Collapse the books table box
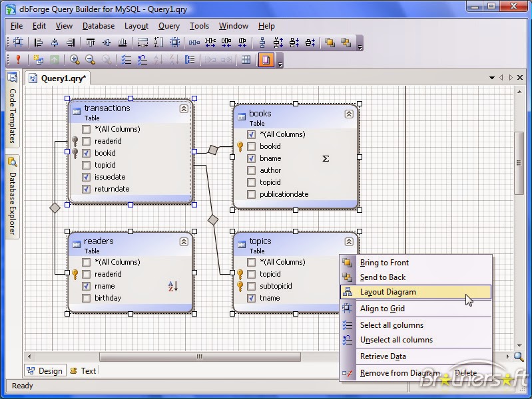The height and width of the screenshot is (399, 532). pos(349,114)
